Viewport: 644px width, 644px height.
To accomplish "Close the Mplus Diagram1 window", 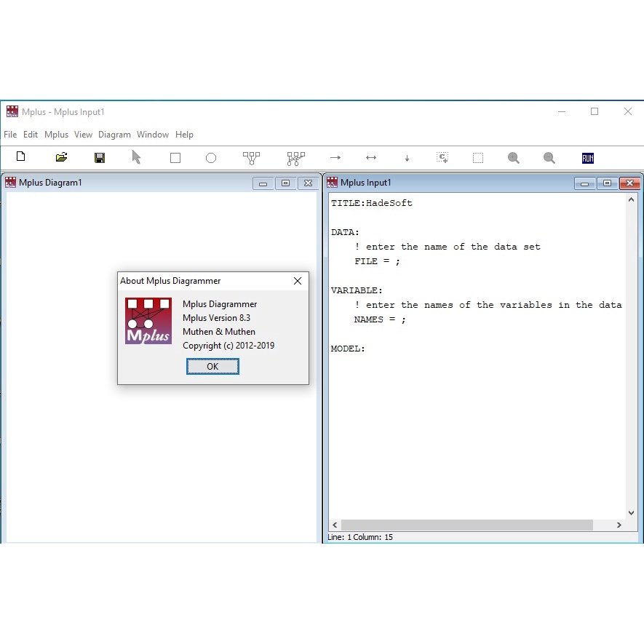I will click(x=308, y=183).
